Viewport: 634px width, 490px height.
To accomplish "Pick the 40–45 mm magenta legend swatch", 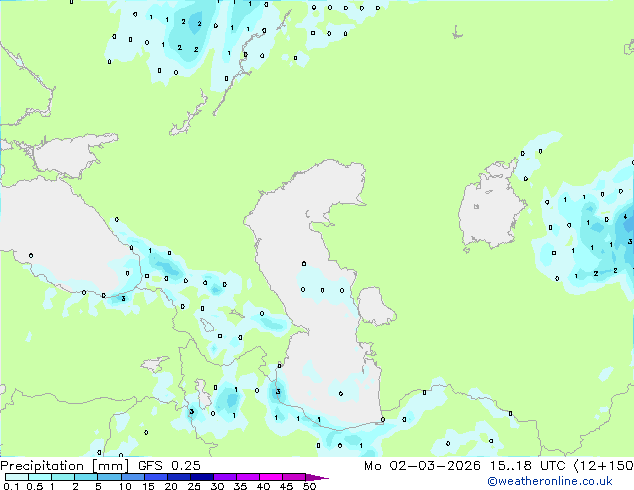I will click(271, 477).
